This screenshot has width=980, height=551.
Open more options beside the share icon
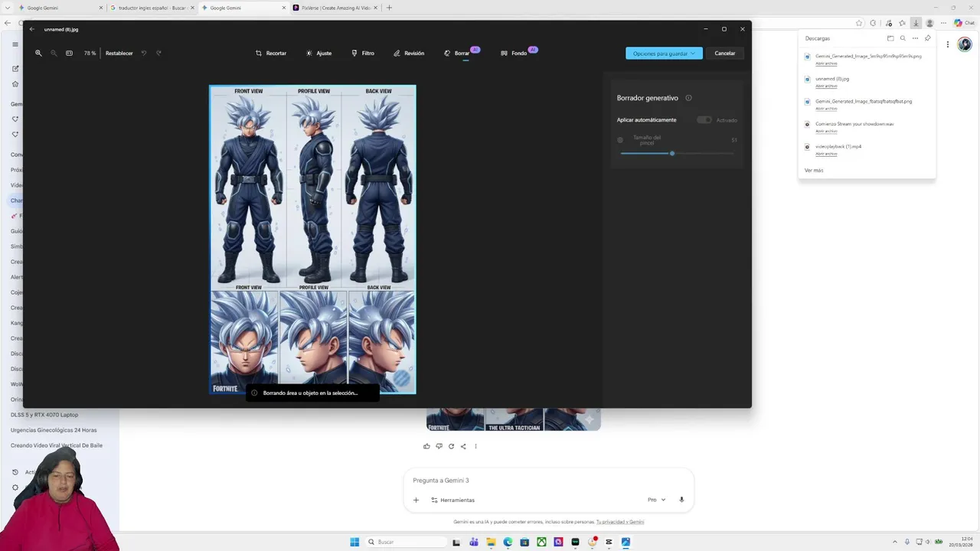click(475, 446)
